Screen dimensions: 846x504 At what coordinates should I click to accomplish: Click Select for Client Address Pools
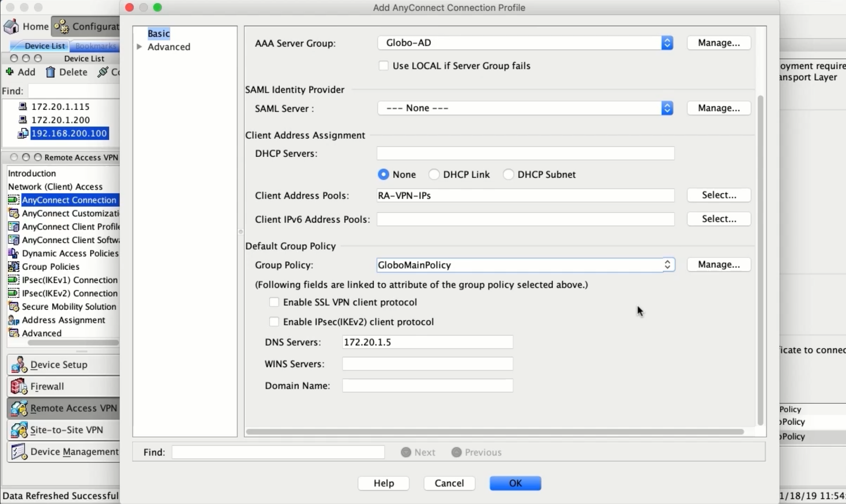(x=719, y=195)
